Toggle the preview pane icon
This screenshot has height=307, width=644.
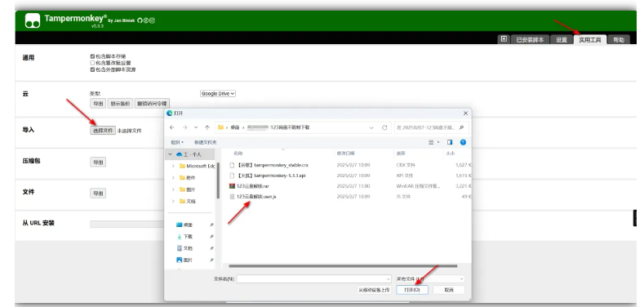point(450,142)
